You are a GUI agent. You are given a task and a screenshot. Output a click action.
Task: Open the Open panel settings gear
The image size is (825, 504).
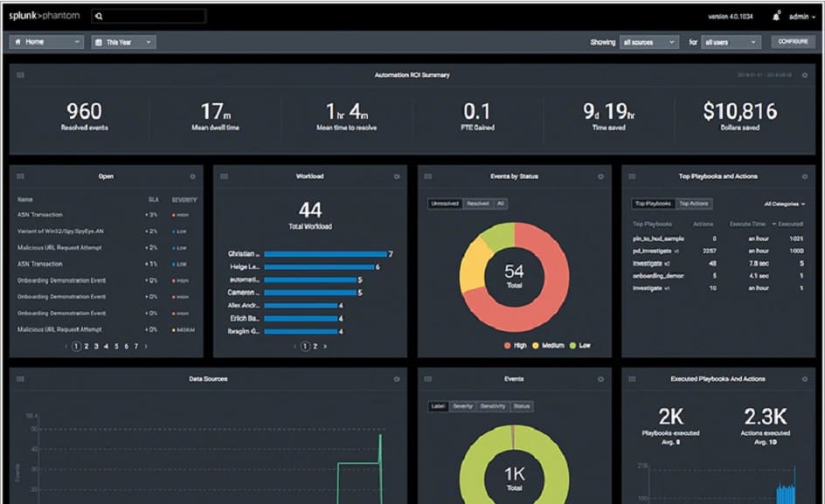(192, 176)
